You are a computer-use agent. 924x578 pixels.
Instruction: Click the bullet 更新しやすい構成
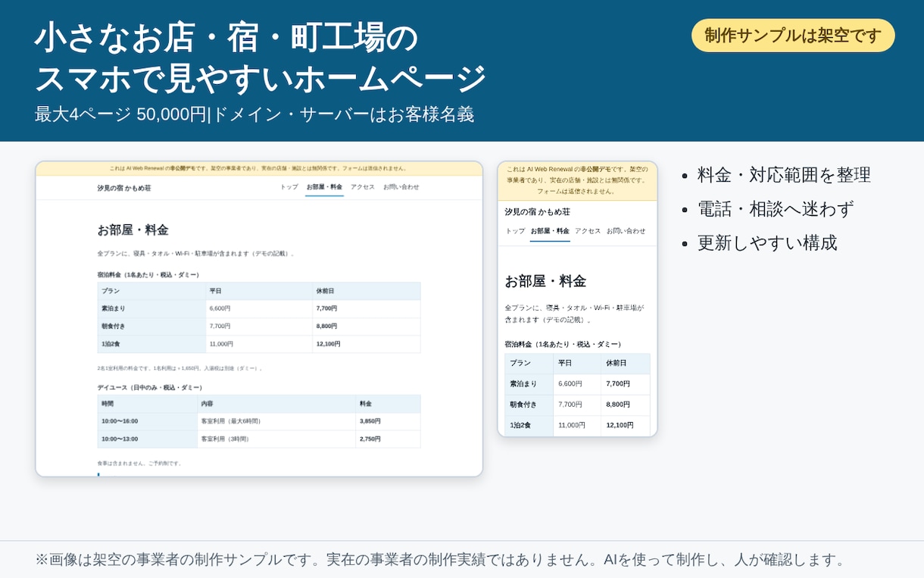click(767, 243)
